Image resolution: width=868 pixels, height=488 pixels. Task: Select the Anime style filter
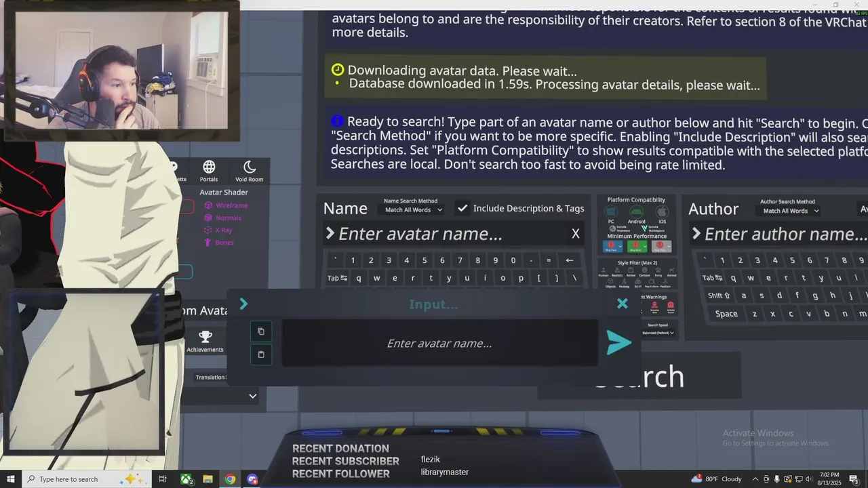pos(631,272)
